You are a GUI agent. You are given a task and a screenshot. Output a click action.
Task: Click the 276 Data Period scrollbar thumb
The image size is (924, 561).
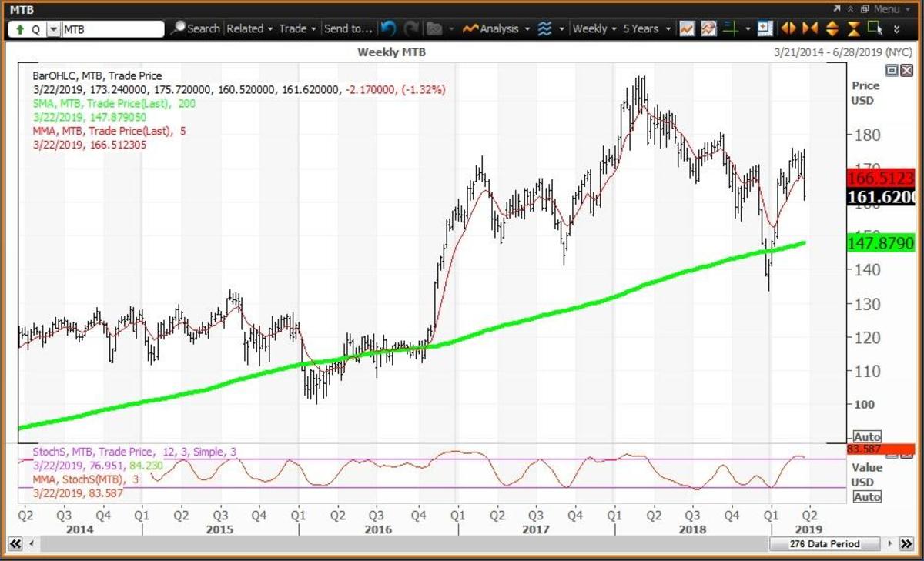point(824,544)
